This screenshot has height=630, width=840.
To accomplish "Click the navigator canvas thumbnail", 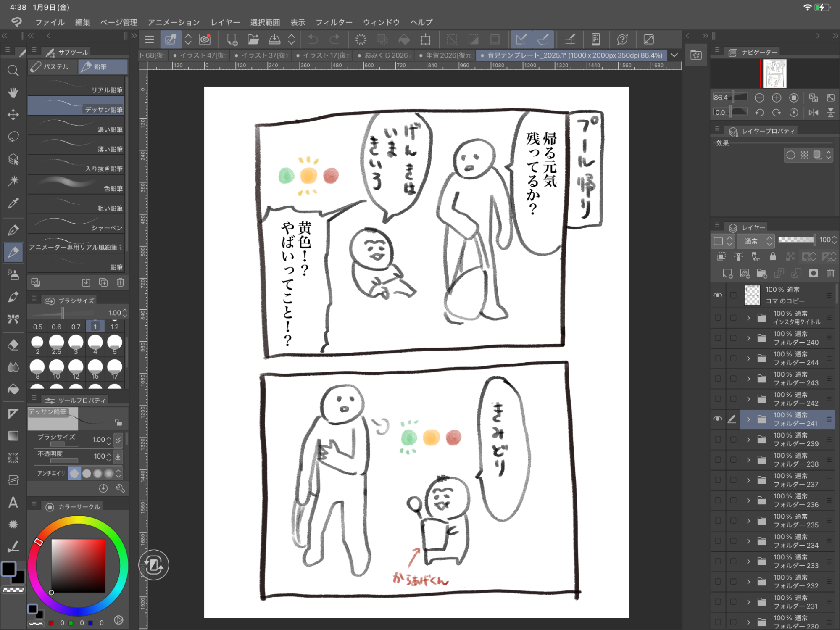I will tap(775, 73).
